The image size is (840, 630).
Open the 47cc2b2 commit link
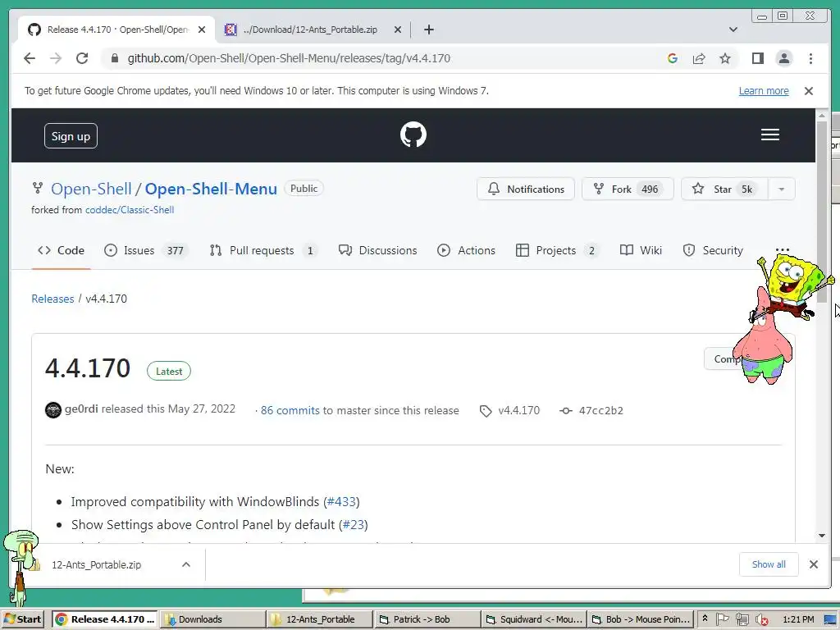pos(600,411)
